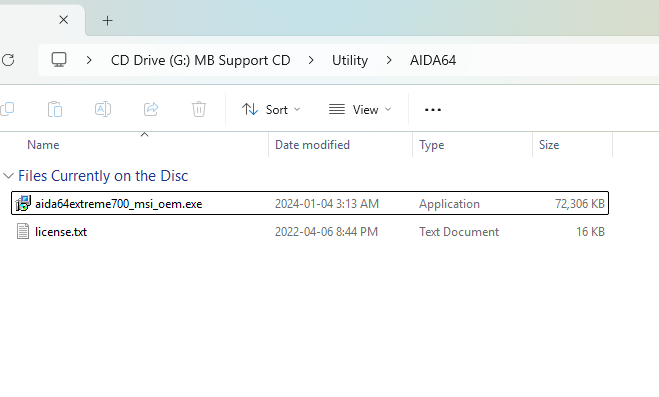
Task: Click the Rename toolbar icon
Action: coord(103,109)
